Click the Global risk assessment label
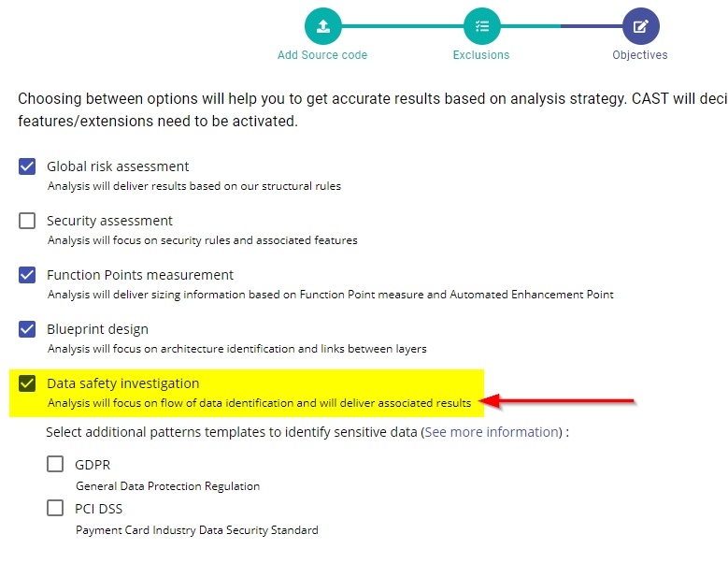 (118, 166)
